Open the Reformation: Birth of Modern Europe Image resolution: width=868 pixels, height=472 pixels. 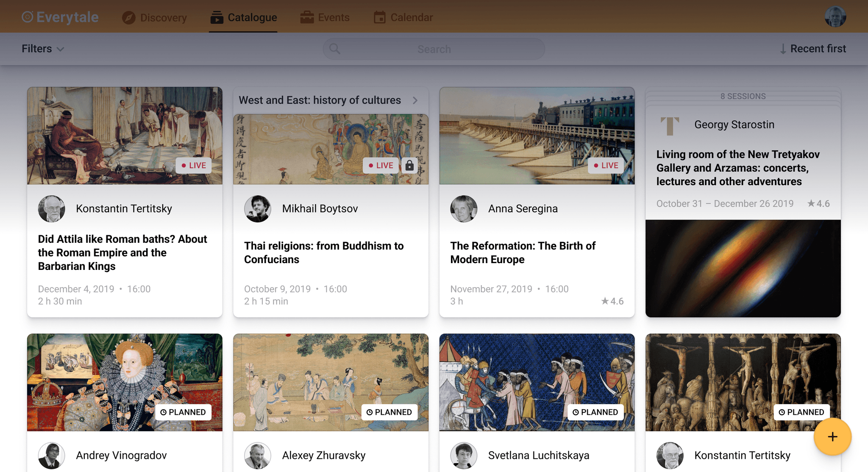click(523, 253)
